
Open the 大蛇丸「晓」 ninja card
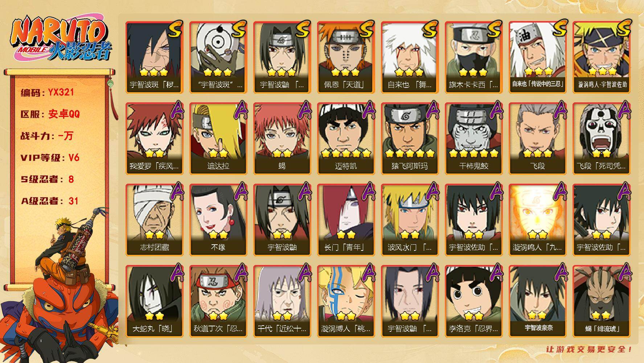click(154, 301)
